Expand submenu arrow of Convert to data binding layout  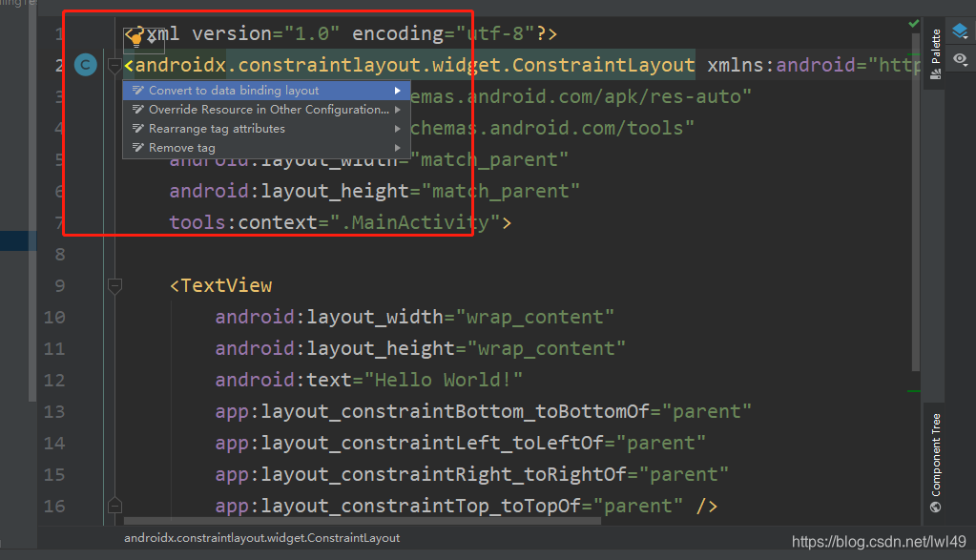tap(398, 91)
